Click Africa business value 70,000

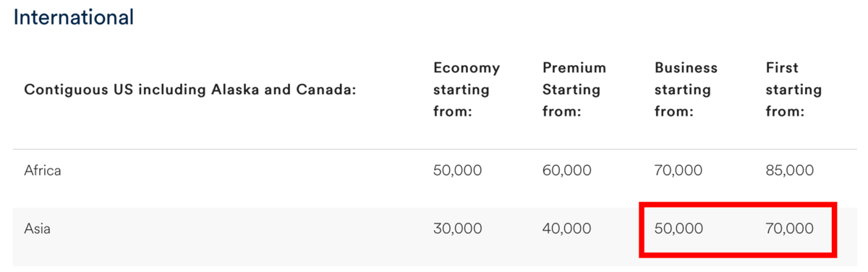678,171
